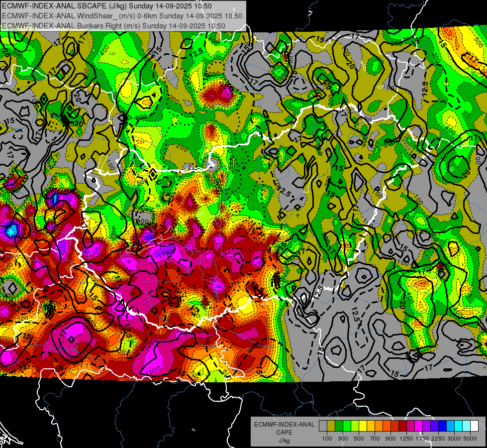Click the 1500 contour label on the map
Screen dimensions: 487x448
click(x=153, y=370)
